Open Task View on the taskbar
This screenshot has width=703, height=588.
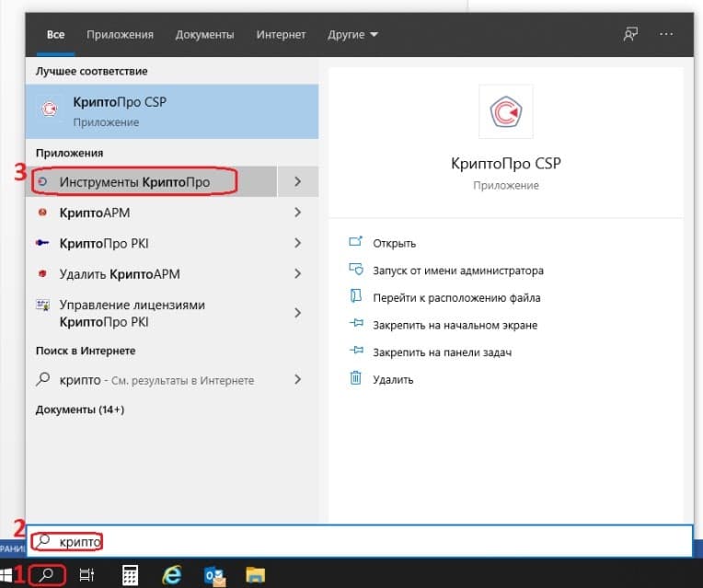coord(86,575)
